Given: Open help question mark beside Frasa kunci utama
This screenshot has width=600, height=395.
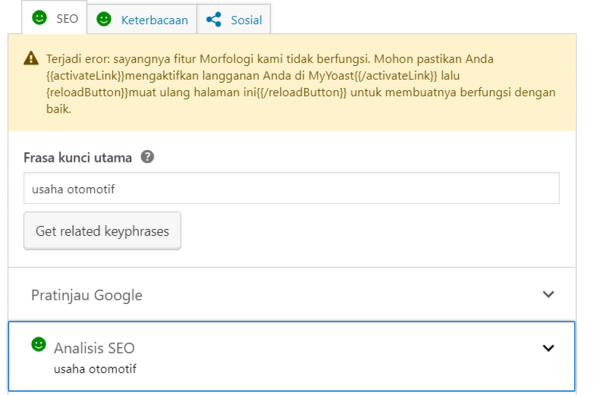Looking at the screenshot, I should 147,157.
